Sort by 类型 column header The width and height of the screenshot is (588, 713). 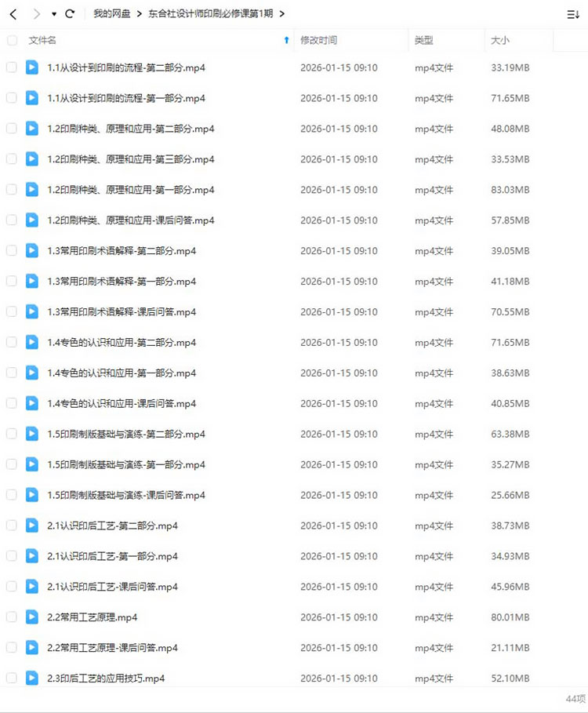click(x=423, y=41)
